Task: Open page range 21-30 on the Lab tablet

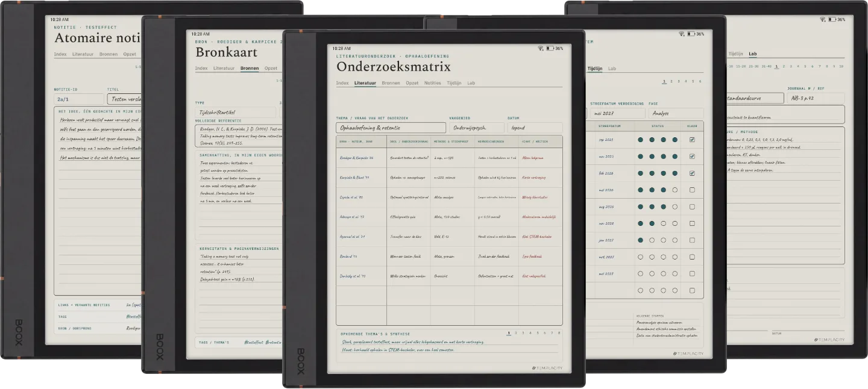Action: (x=752, y=66)
